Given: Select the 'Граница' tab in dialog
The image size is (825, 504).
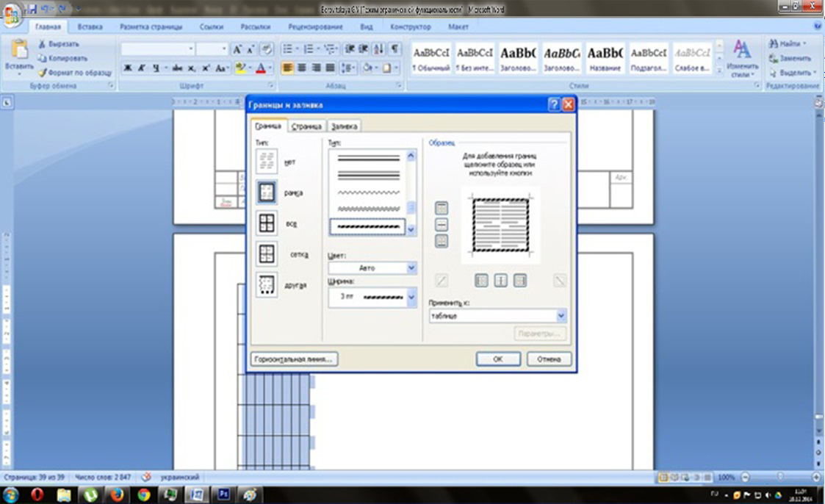Looking at the screenshot, I should click(268, 126).
